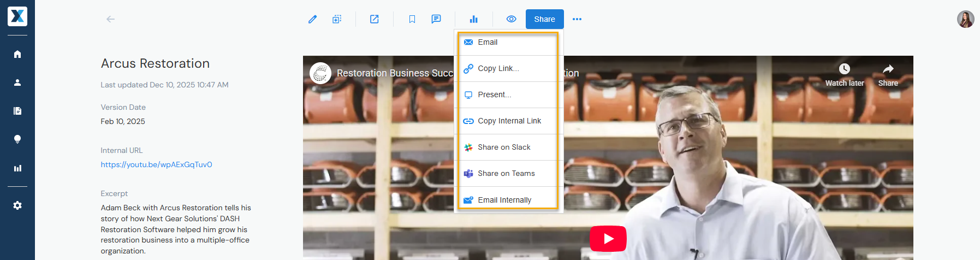Open the Home page from the sidebar

point(17,54)
